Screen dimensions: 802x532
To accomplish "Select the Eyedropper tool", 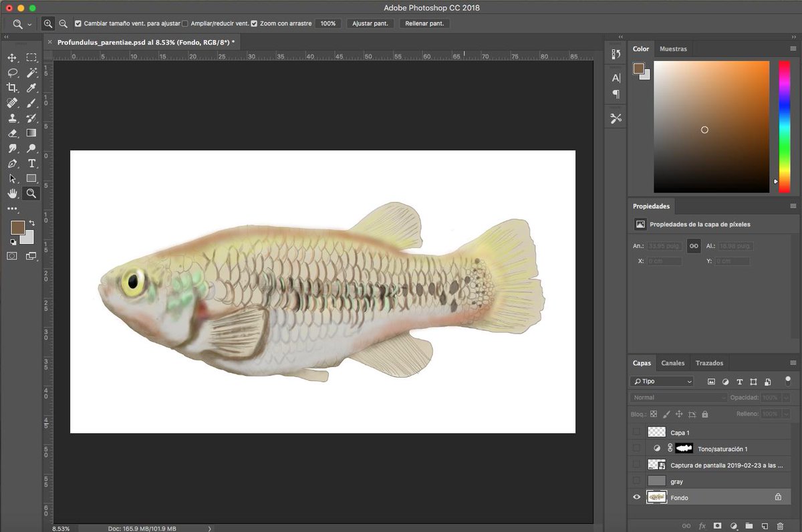I will [31, 88].
